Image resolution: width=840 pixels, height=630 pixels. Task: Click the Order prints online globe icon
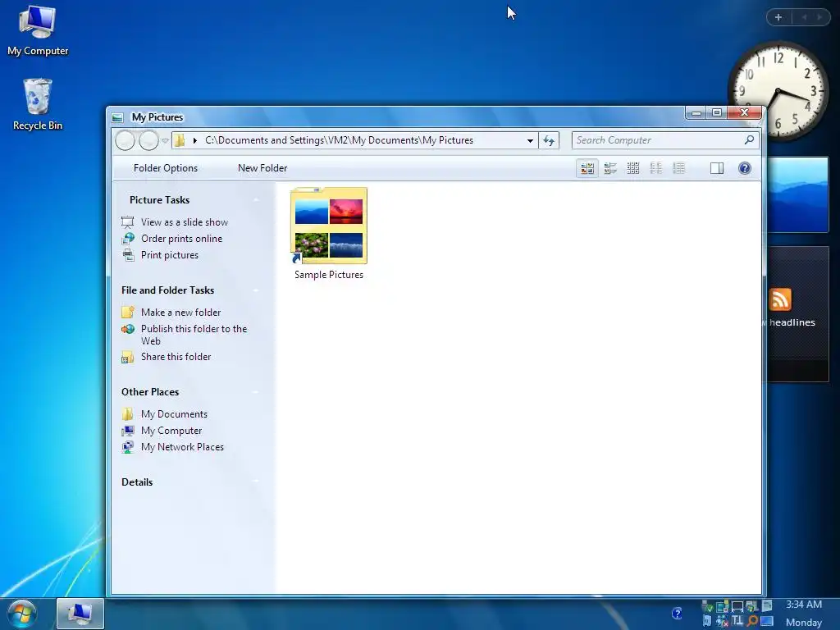[127, 239]
